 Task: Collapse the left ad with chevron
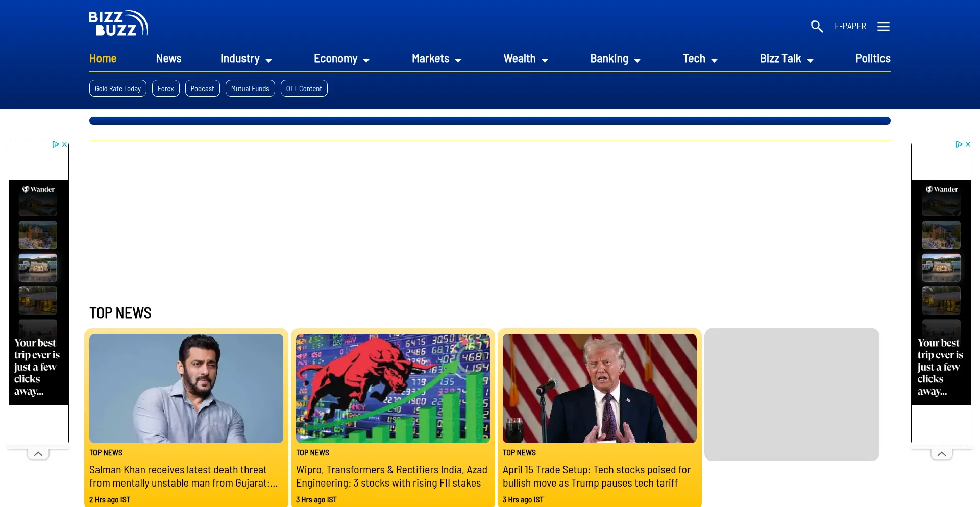[38, 453]
